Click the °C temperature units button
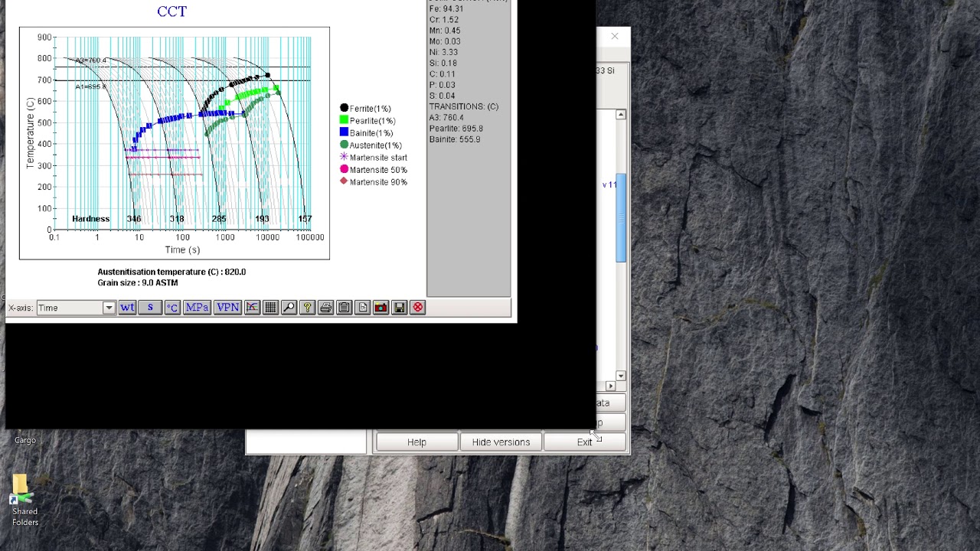 click(171, 308)
